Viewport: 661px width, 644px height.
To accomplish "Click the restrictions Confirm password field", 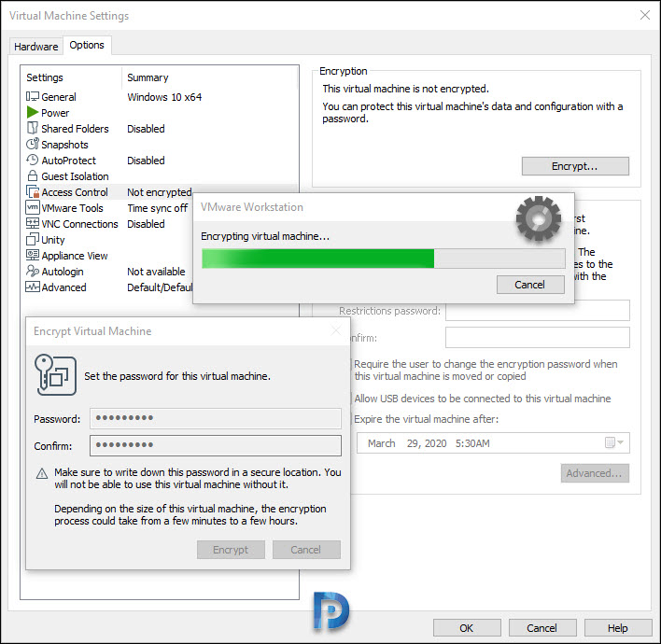I will (538, 338).
